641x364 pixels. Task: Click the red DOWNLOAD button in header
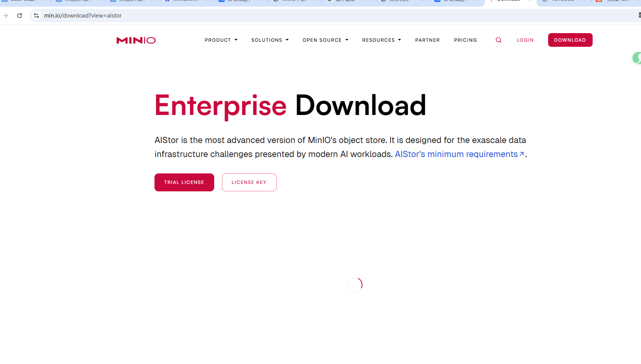[x=570, y=40]
